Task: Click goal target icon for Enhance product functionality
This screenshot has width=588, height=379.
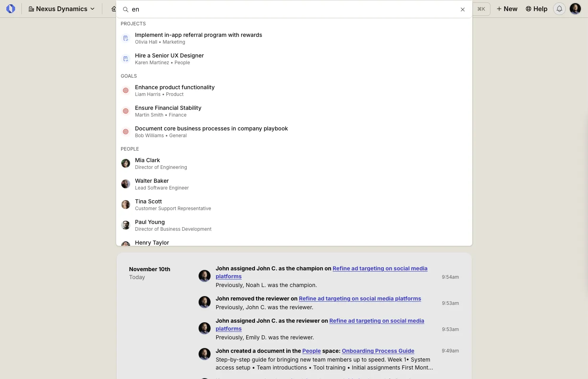Action: click(x=126, y=90)
